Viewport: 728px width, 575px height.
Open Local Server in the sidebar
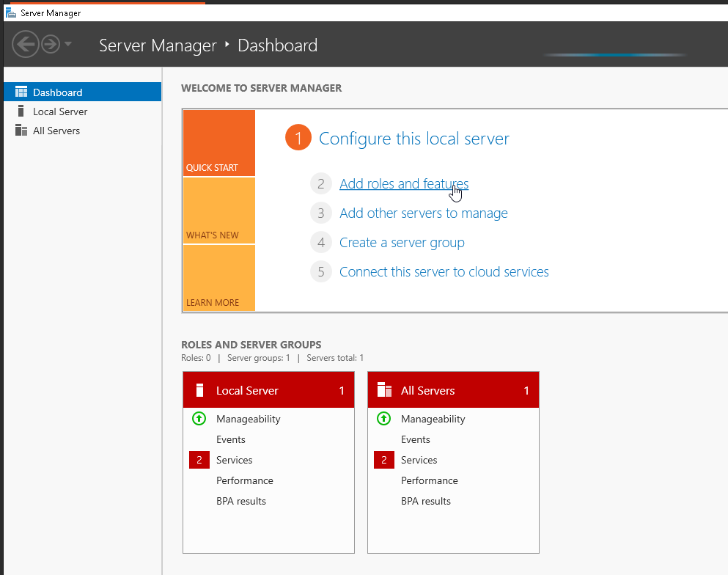click(x=59, y=111)
